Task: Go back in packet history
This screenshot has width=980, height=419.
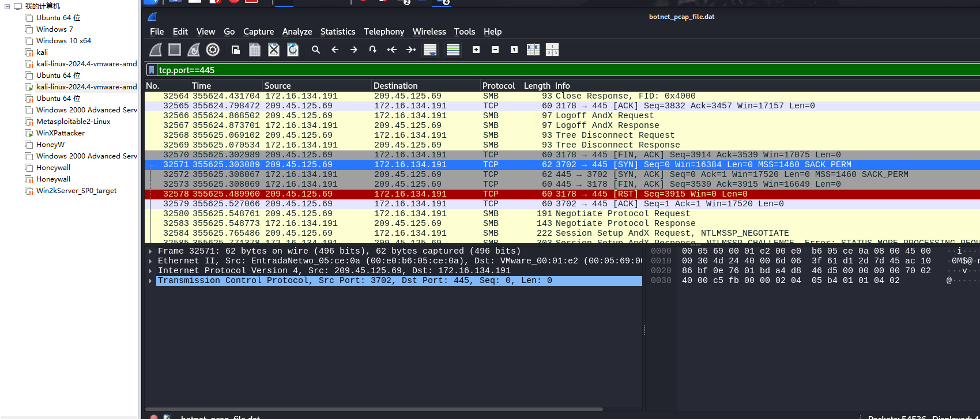Action: tap(335, 50)
